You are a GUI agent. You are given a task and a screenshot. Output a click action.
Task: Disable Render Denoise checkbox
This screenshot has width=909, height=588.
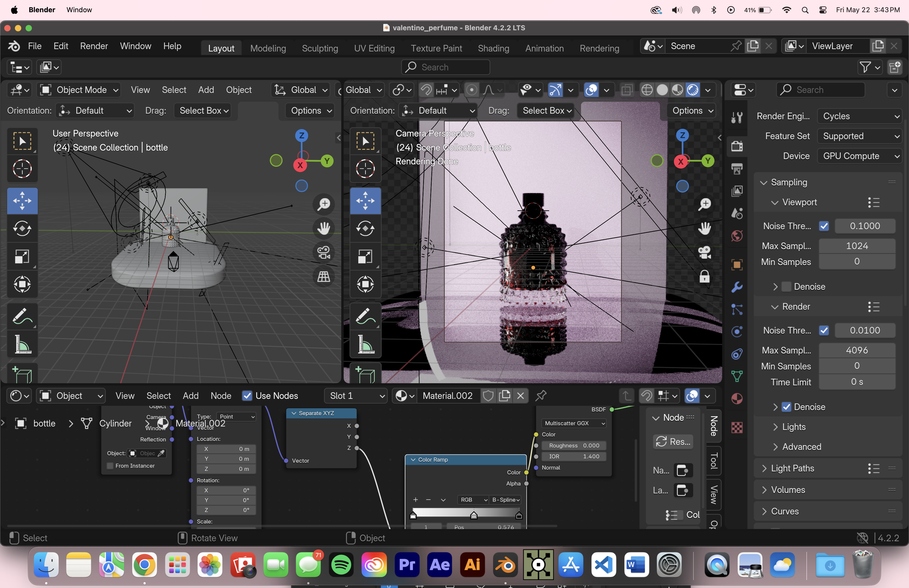[786, 407]
